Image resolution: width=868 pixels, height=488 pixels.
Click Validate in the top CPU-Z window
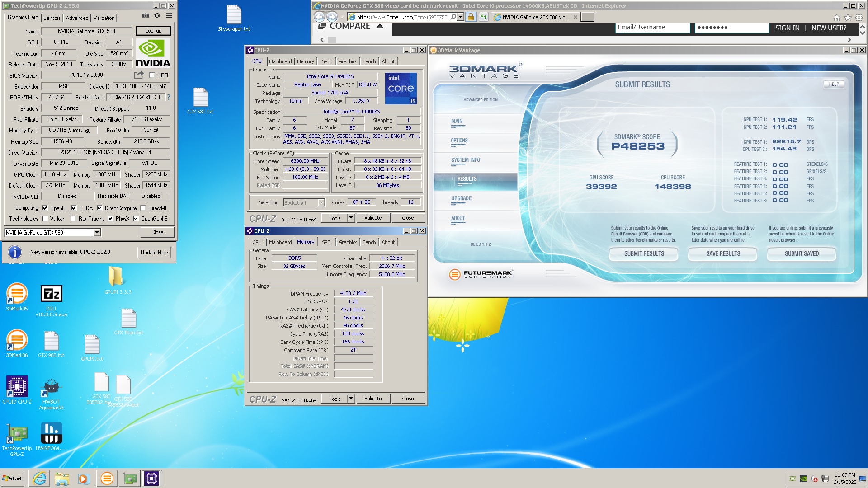[x=373, y=218]
